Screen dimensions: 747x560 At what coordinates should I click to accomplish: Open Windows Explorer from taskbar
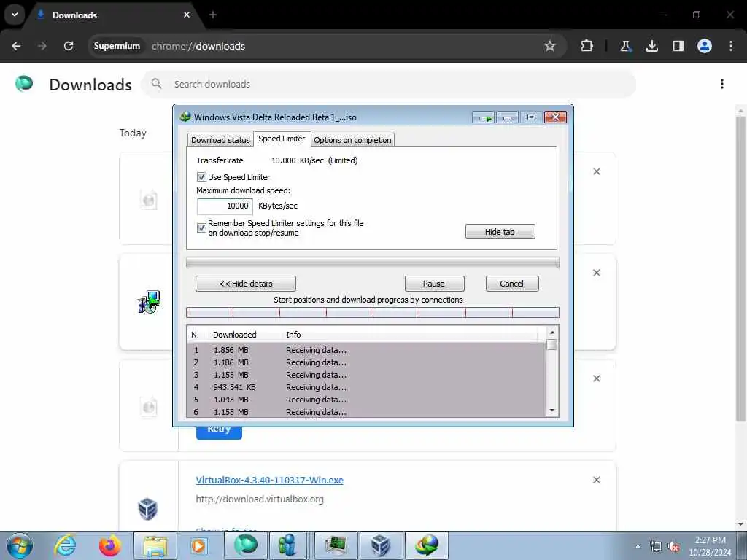tap(155, 545)
